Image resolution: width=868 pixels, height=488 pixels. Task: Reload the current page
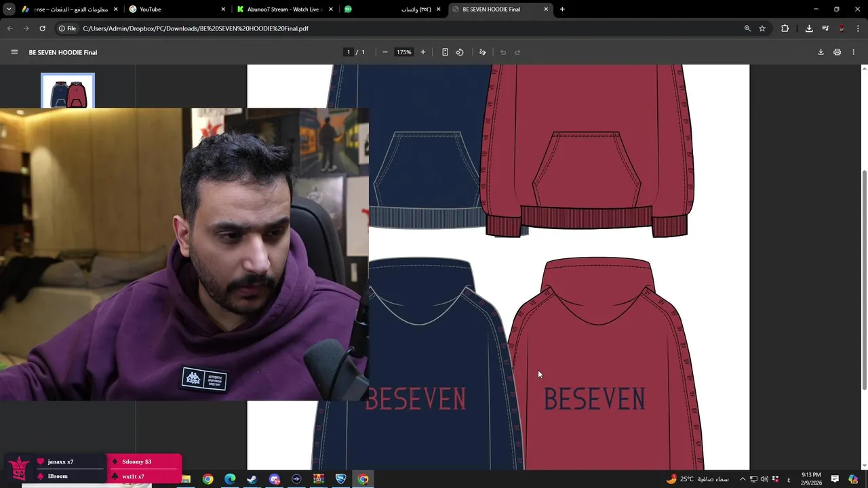click(x=42, y=28)
